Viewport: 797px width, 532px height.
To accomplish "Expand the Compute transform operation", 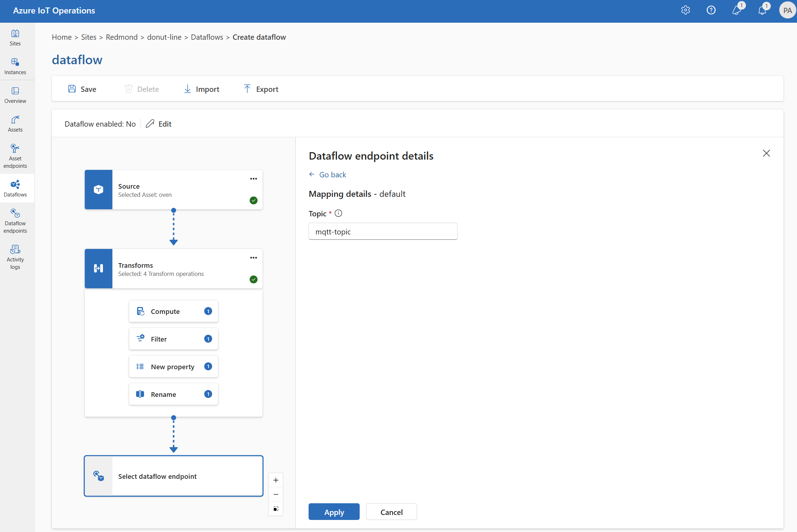I will point(173,310).
